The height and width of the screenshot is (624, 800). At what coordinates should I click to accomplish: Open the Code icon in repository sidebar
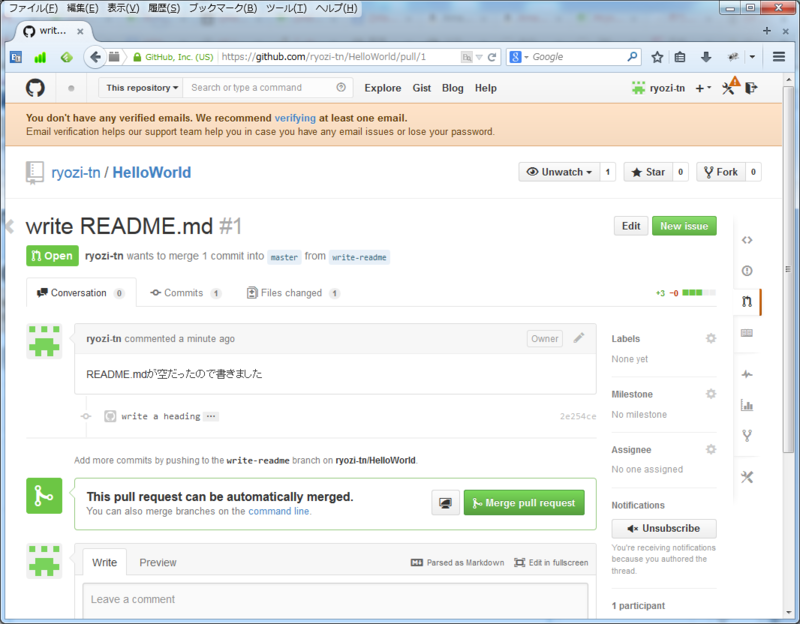pyautogui.click(x=747, y=240)
